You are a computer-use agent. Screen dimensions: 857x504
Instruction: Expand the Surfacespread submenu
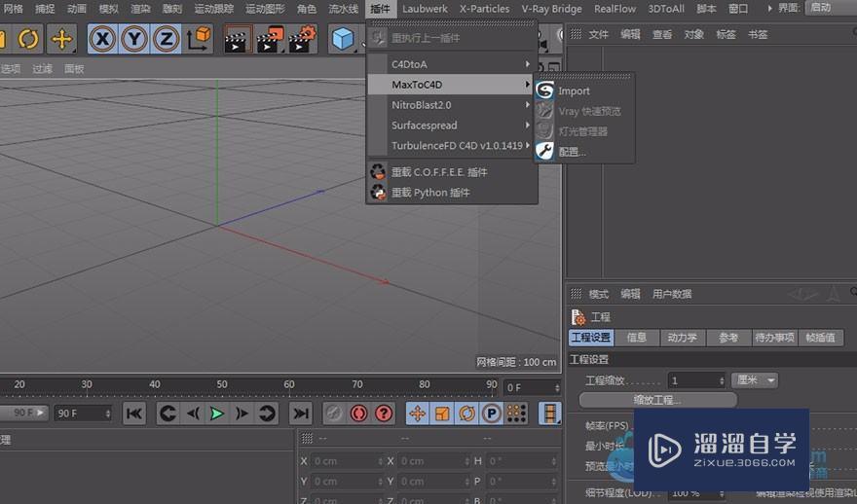[450, 126]
